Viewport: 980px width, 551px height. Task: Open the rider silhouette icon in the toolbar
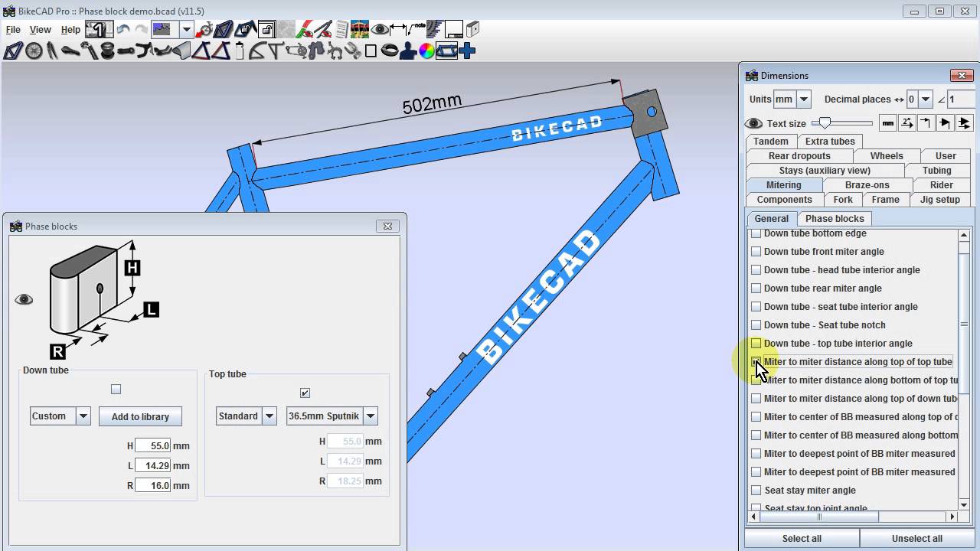click(x=408, y=51)
